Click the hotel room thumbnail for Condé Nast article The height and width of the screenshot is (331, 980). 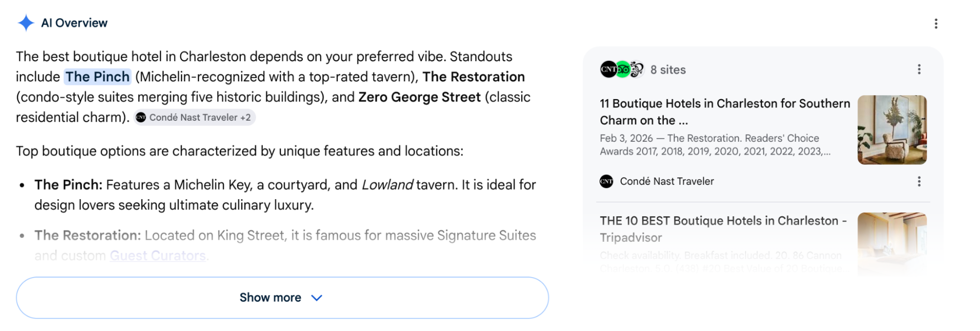point(892,130)
